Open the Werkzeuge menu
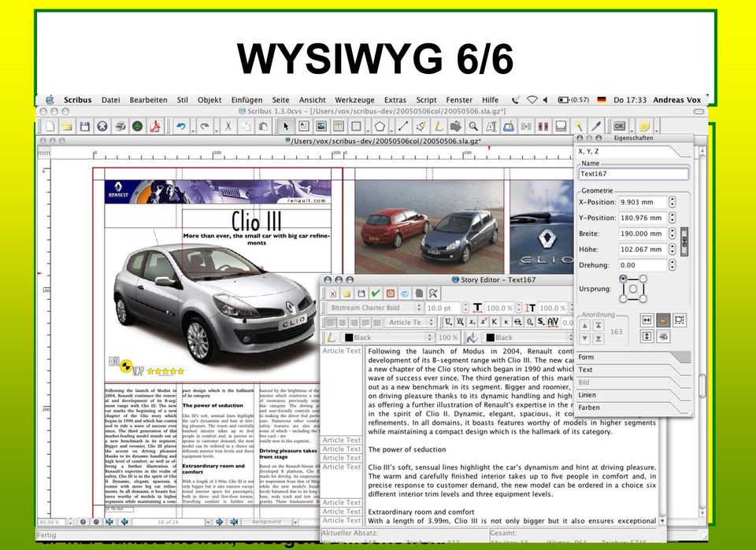Image resolution: width=756 pixels, height=550 pixels. 354,100
